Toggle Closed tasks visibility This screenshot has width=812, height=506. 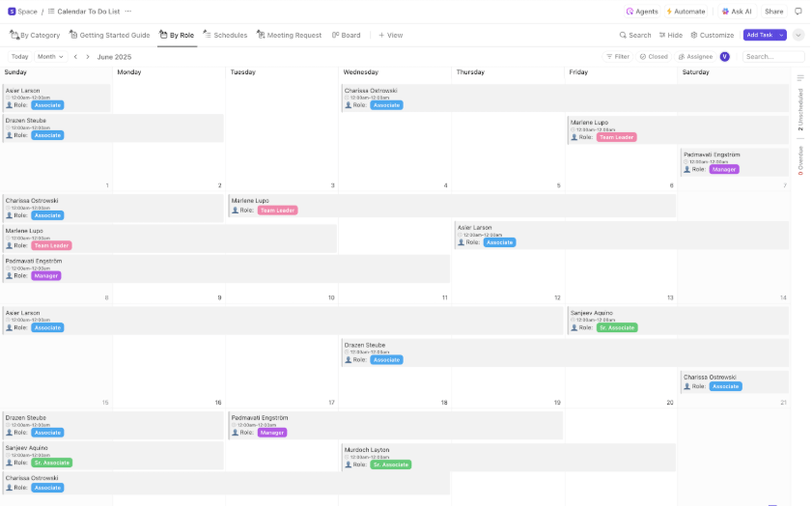click(654, 57)
